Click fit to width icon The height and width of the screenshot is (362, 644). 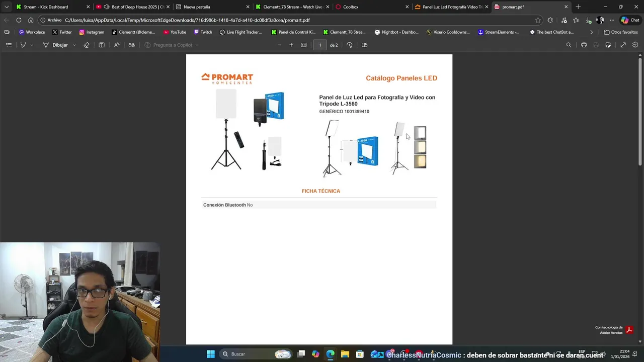tap(303, 45)
